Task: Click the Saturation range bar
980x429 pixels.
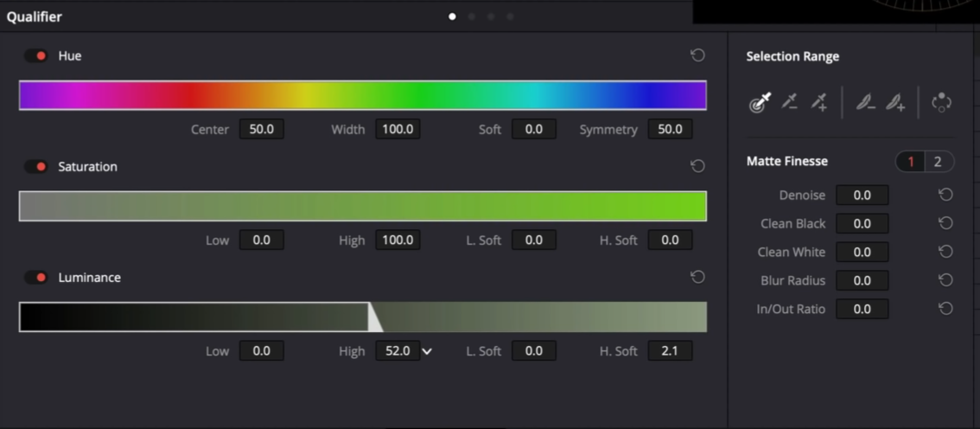Action: [362, 206]
